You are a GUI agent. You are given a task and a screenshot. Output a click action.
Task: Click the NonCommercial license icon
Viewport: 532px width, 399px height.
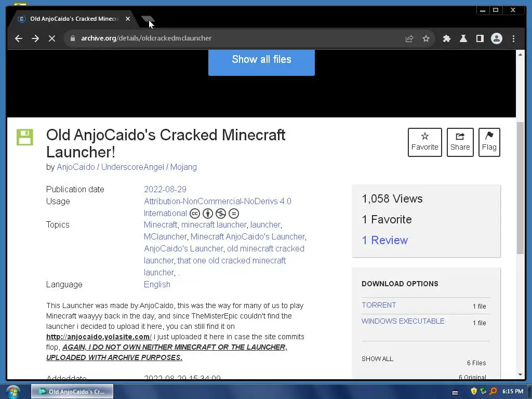point(220,214)
